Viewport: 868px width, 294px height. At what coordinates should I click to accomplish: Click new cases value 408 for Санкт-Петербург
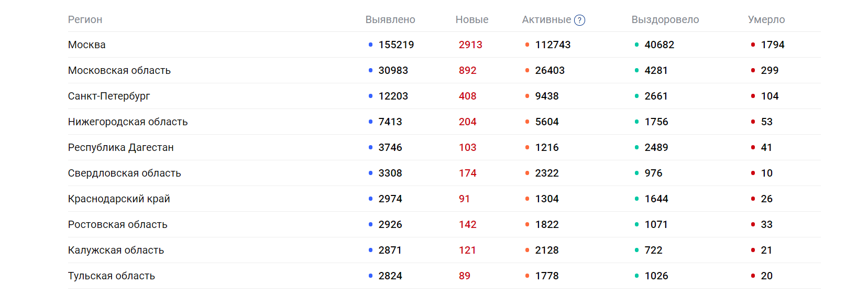pyautogui.click(x=468, y=96)
